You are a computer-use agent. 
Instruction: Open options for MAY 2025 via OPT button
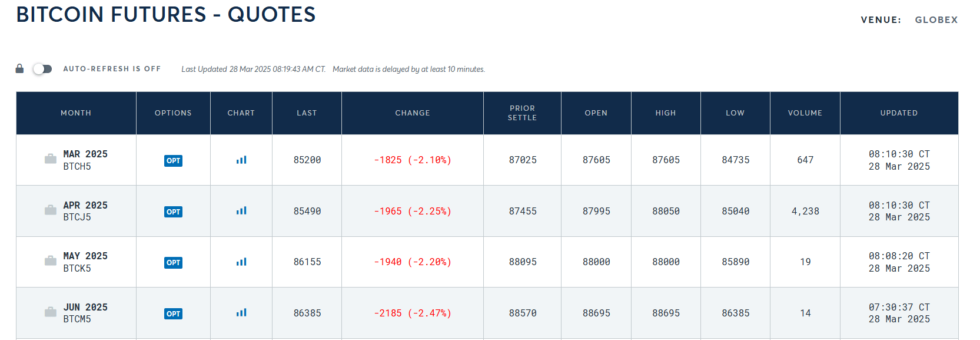173,262
